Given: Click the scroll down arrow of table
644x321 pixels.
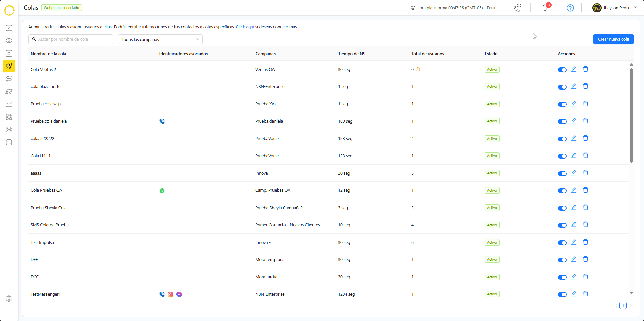Looking at the screenshot, I should (631, 293).
